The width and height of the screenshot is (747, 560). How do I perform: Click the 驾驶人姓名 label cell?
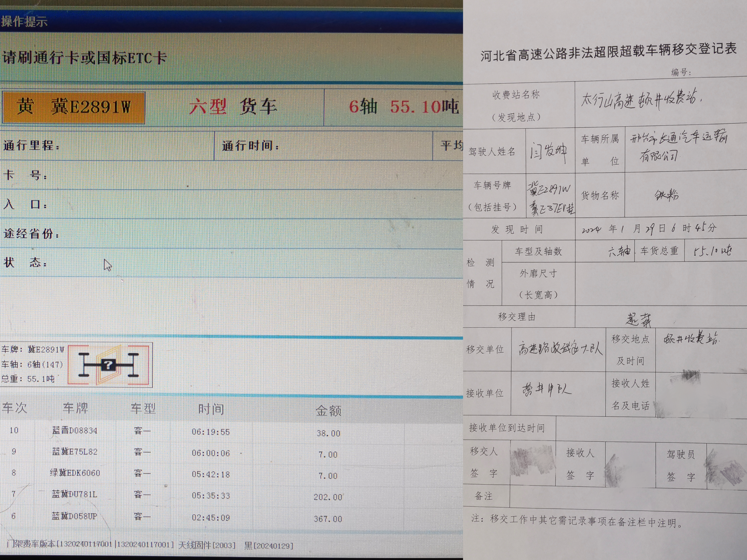(494, 152)
